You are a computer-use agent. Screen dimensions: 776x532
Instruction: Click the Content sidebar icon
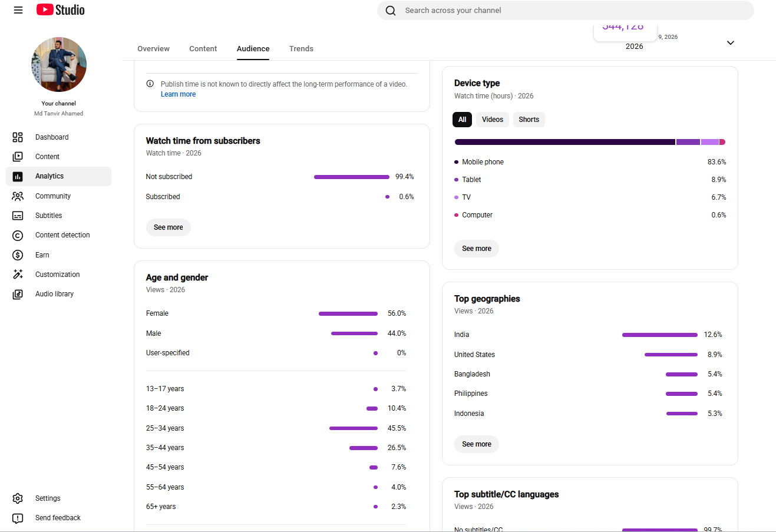[x=18, y=157]
